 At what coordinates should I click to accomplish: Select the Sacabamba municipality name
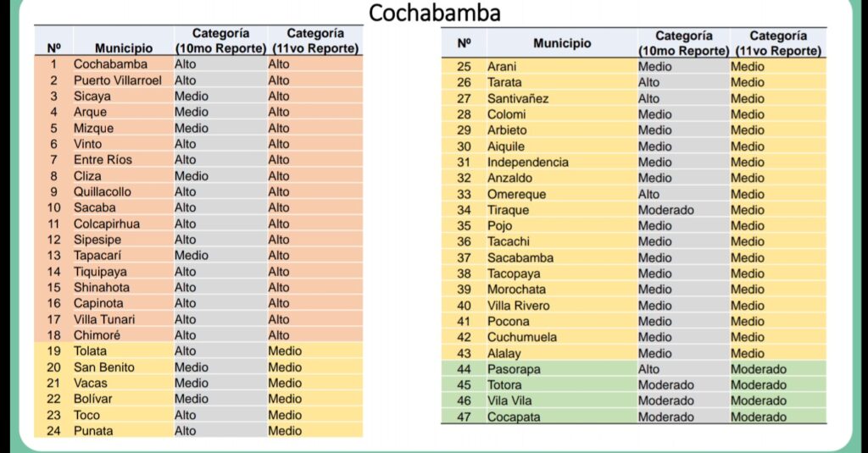point(520,258)
